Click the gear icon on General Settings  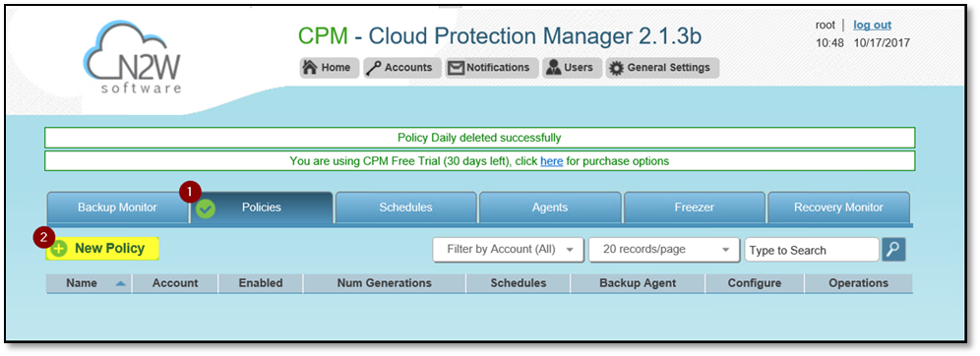pos(616,68)
